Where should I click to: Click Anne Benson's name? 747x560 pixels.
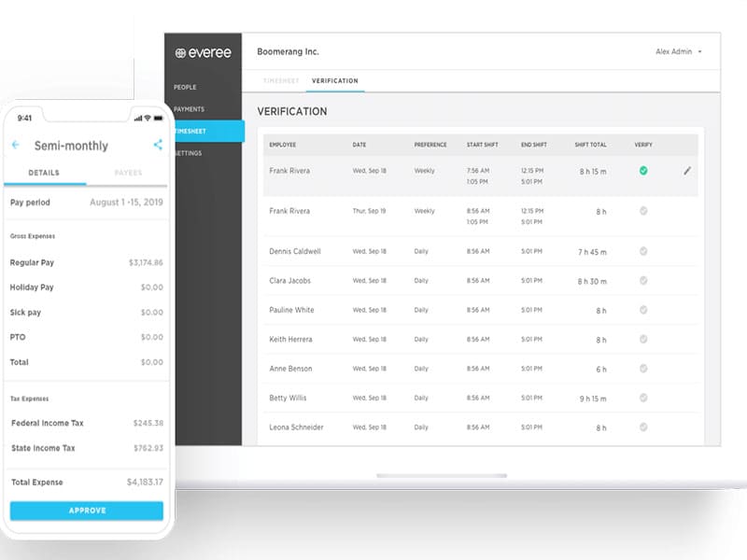[x=290, y=369]
